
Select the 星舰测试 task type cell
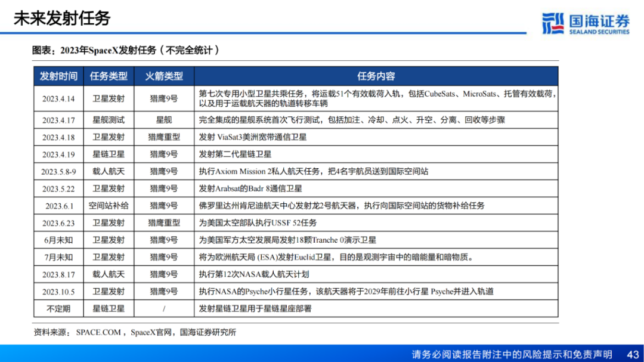coord(109,120)
